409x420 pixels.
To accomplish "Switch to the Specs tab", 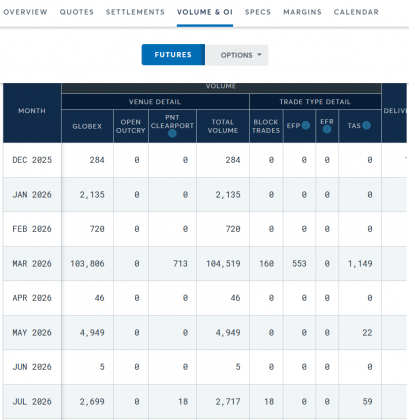I will pos(258,12).
